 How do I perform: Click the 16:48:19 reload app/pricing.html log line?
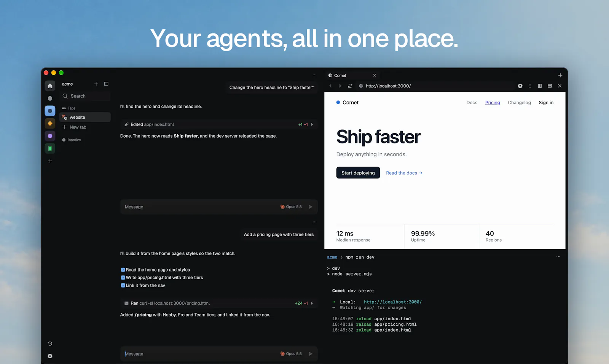click(x=374, y=324)
